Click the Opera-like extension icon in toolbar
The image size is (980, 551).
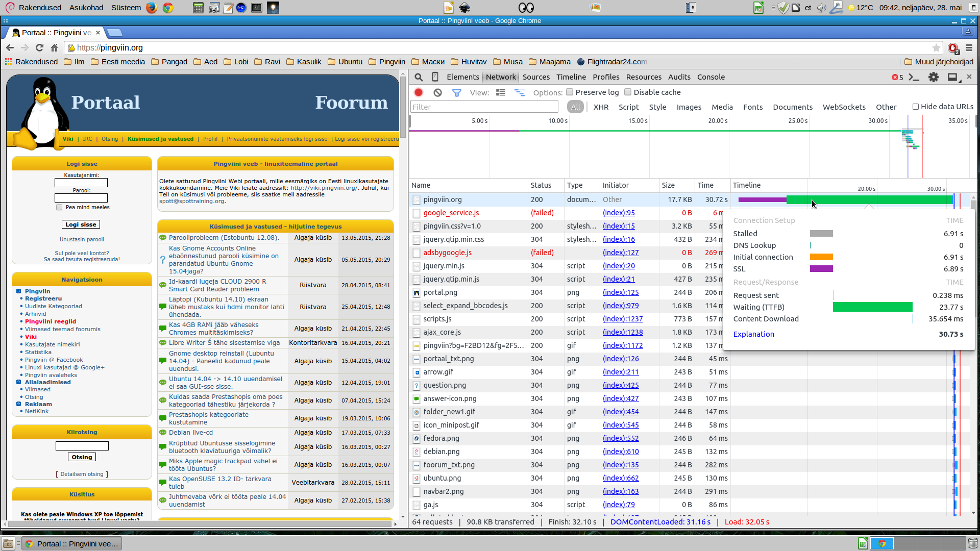click(953, 48)
